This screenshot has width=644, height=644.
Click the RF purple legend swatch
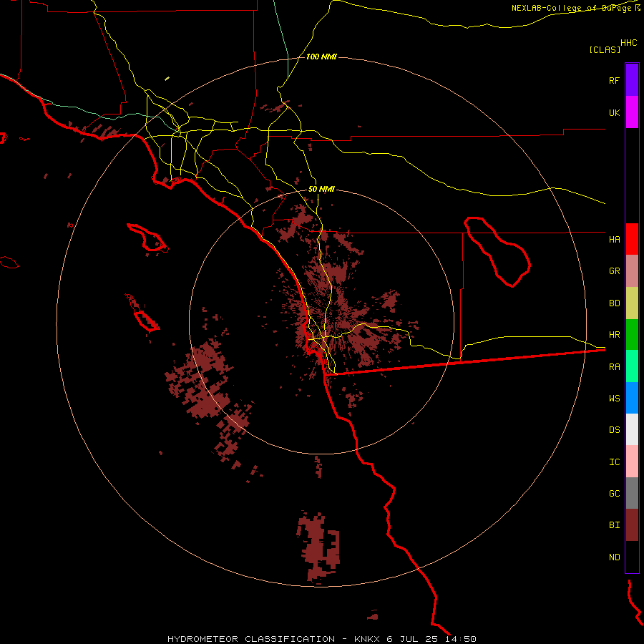[632, 80]
